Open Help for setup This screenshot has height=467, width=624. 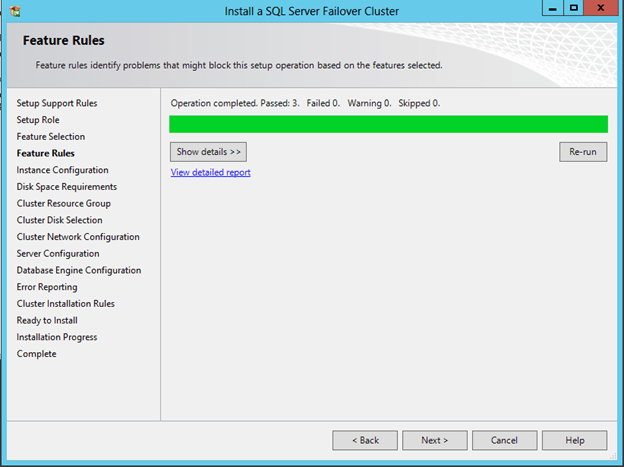click(x=575, y=440)
